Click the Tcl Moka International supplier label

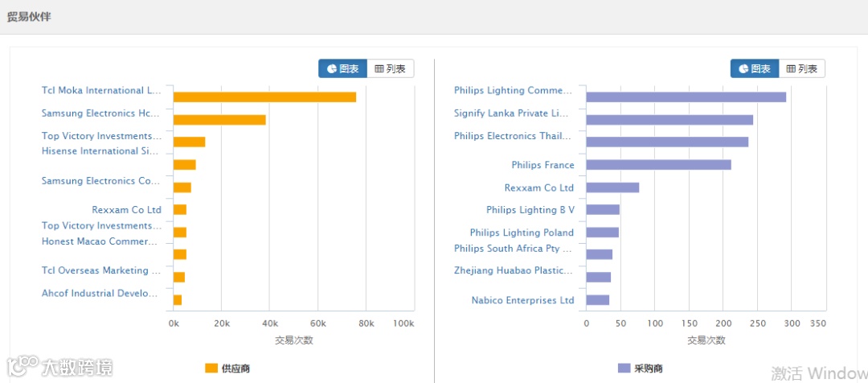[101, 91]
